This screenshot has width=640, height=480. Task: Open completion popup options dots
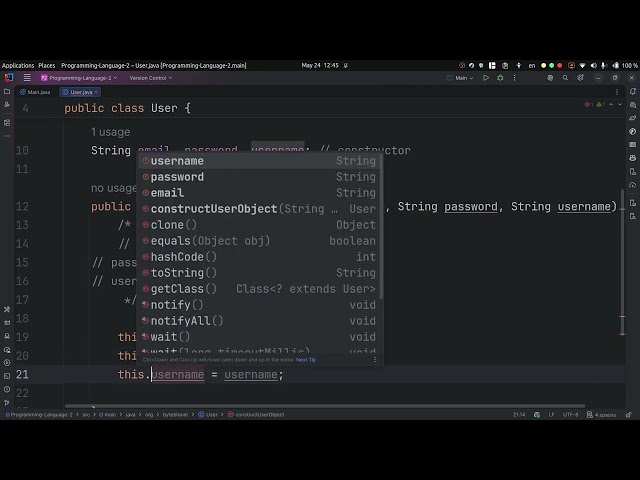click(x=375, y=360)
